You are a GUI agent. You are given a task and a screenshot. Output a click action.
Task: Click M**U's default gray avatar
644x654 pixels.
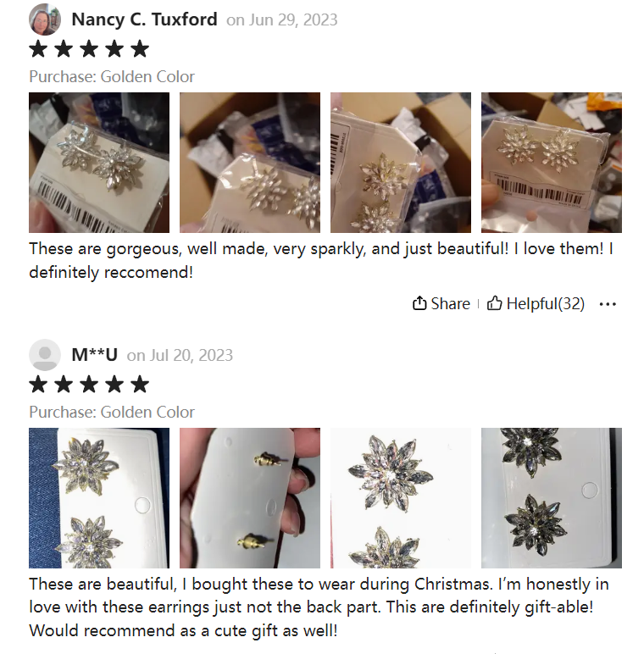tap(45, 355)
